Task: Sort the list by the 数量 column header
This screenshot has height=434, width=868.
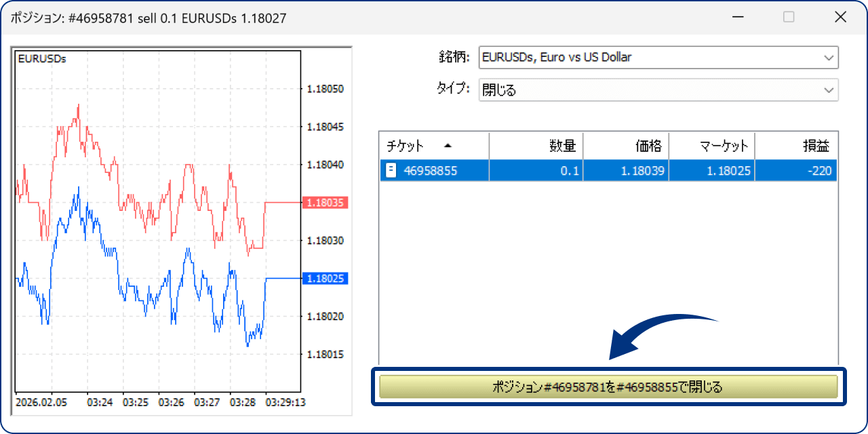Action: click(562, 146)
